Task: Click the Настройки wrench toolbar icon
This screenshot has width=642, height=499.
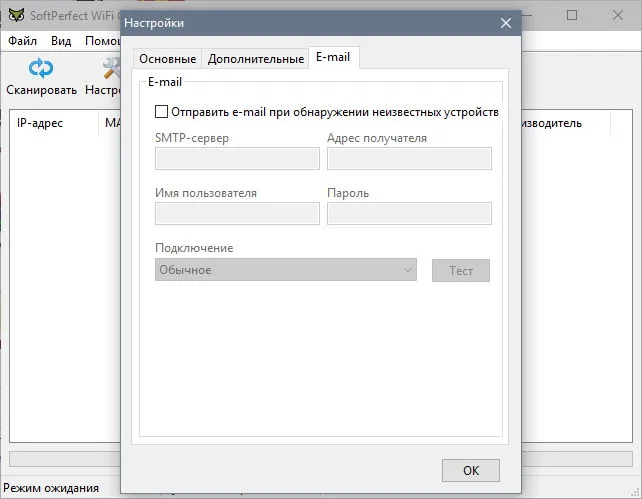Action: coord(111,68)
